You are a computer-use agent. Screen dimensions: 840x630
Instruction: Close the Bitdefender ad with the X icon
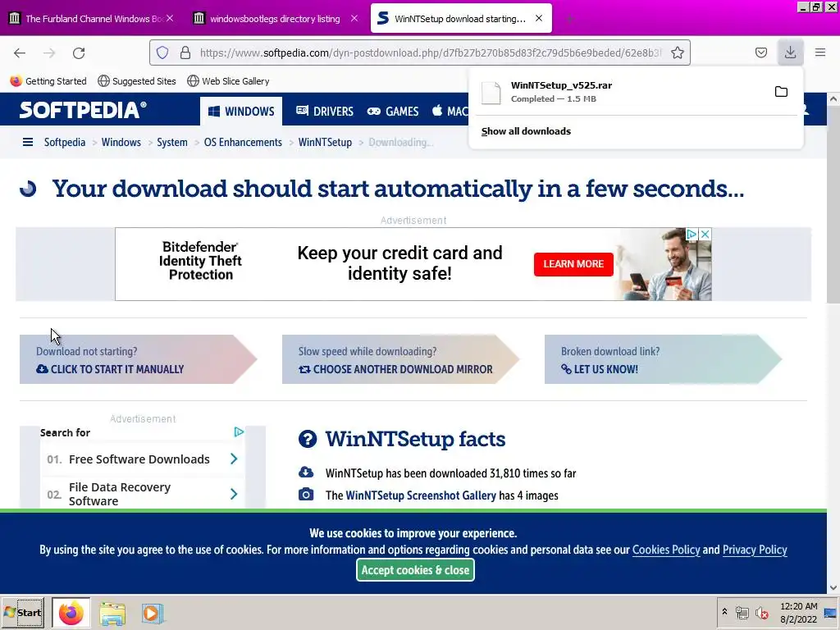[x=705, y=234]
